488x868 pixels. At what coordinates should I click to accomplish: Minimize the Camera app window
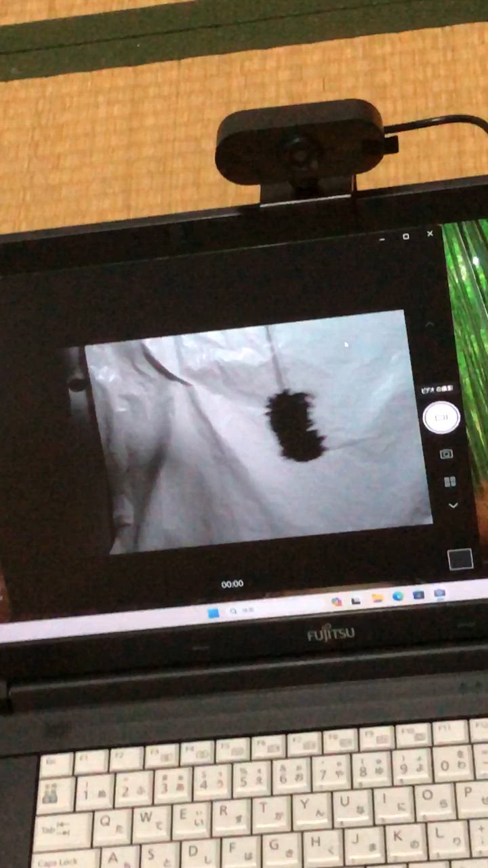point(382,239)
